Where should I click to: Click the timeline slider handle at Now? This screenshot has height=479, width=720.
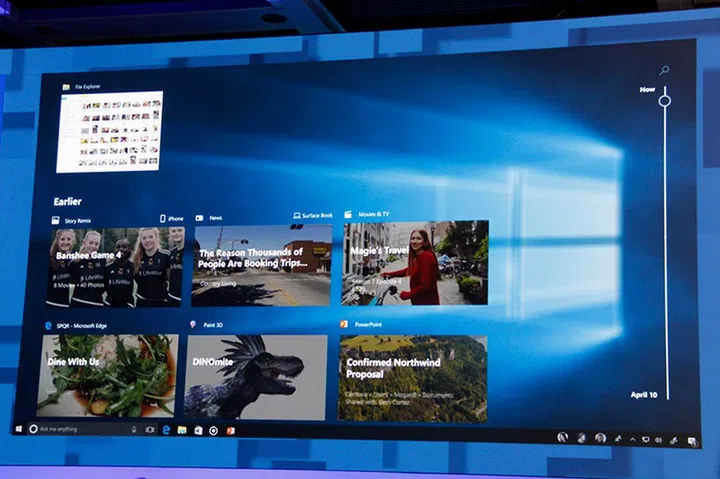[664, 100]
